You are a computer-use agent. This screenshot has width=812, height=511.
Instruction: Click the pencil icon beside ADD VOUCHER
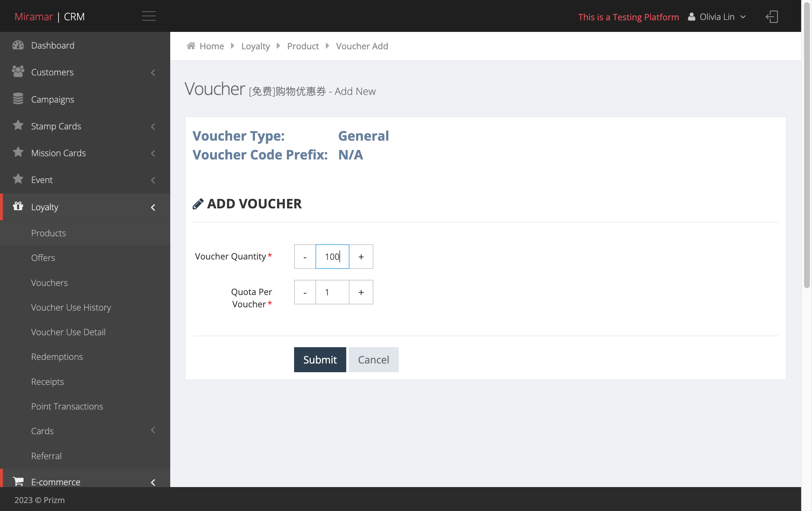tap(198, 204)
